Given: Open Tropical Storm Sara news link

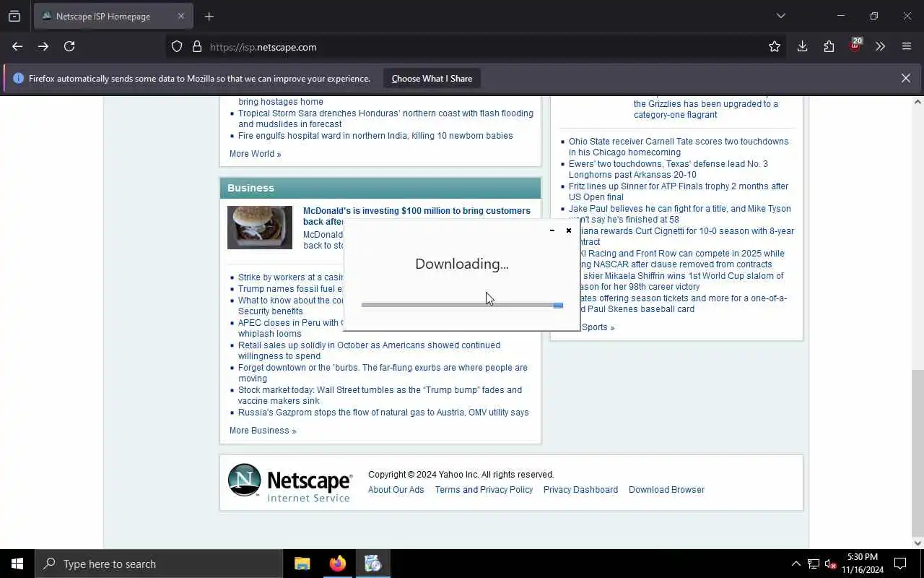Looking at the screenshot, I should [x=385, y=118].
